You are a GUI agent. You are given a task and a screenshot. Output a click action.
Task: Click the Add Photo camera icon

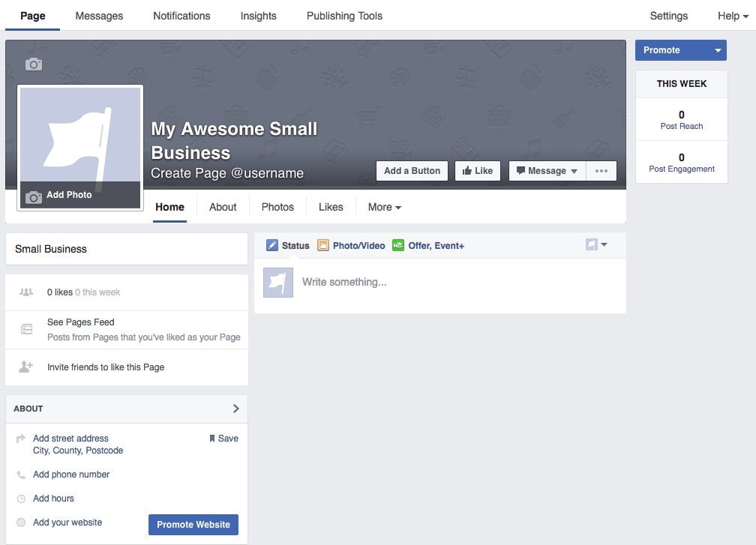point(34,197)
